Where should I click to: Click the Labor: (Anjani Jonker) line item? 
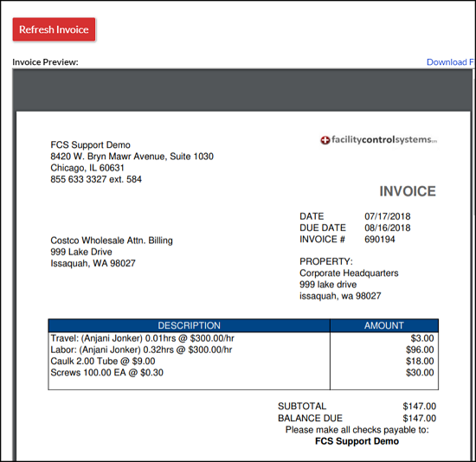pos(141,350)
